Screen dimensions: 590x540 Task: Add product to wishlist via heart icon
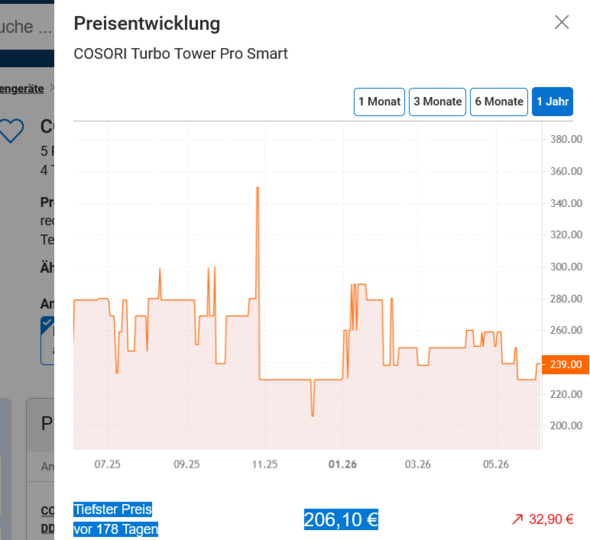tap(11, 131)
